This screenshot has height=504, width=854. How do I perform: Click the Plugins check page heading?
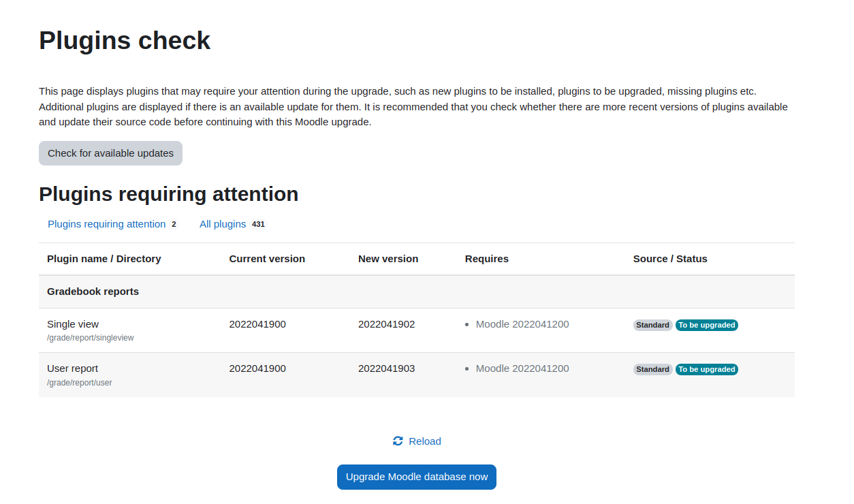point(125,40)
